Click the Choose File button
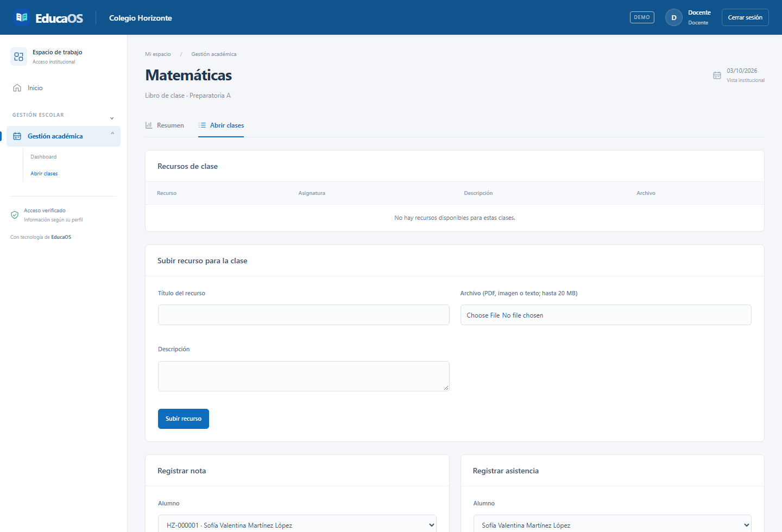This screenshot has width=782, height=532. 483,315
